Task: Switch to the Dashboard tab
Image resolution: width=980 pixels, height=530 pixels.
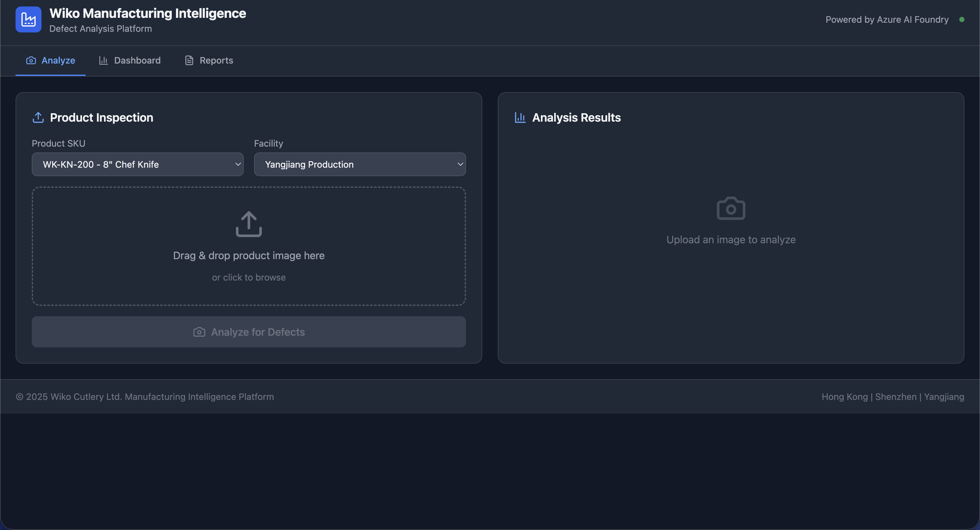Action: point(137,61)
